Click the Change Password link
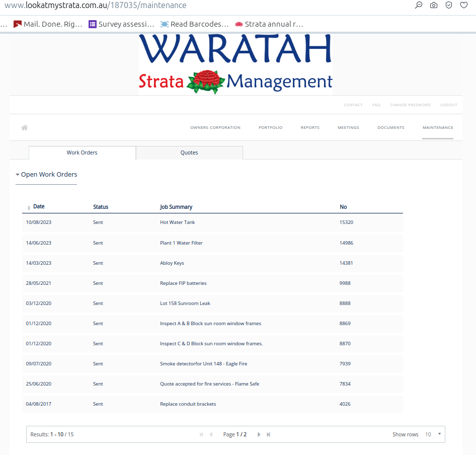Screen dimensions: 476x455 click(x=410, y=105)
